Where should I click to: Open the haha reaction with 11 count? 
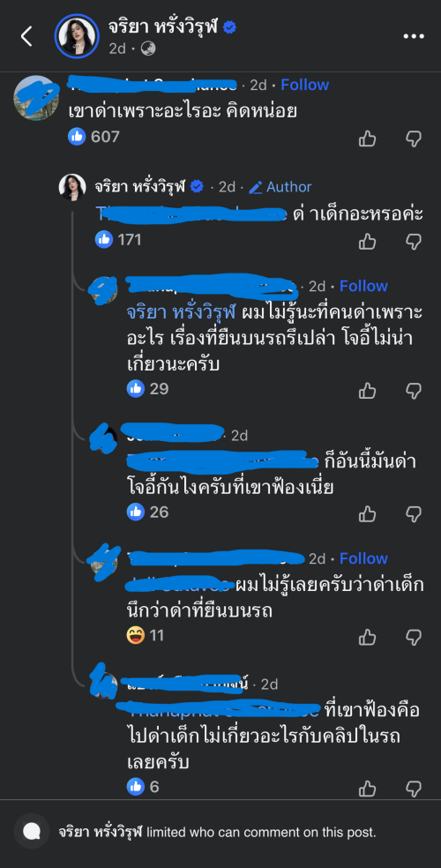pos(145,635)
